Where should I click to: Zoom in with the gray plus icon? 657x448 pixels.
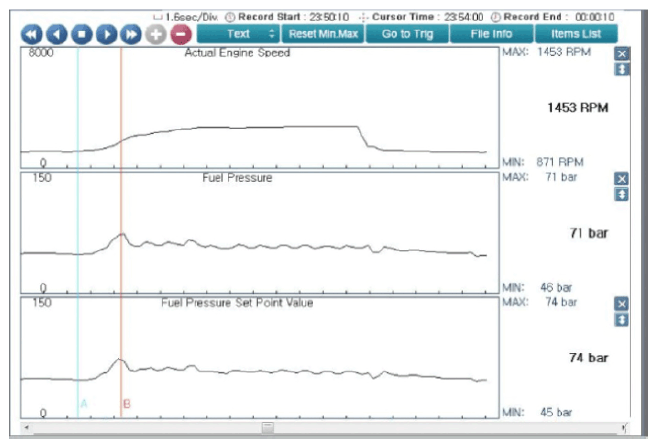(156, 34)
